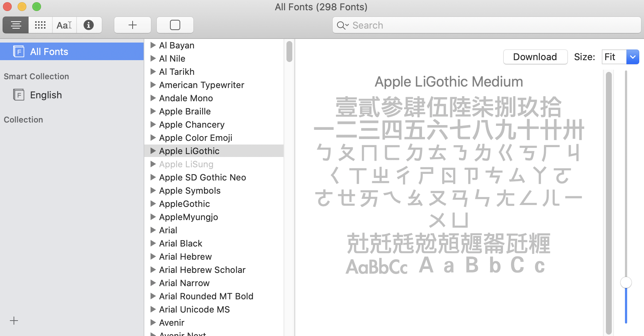Image resolution: width=644 pixels, height=336 pixels.
Task: Select English smart collection
Action: coord(46,95)
